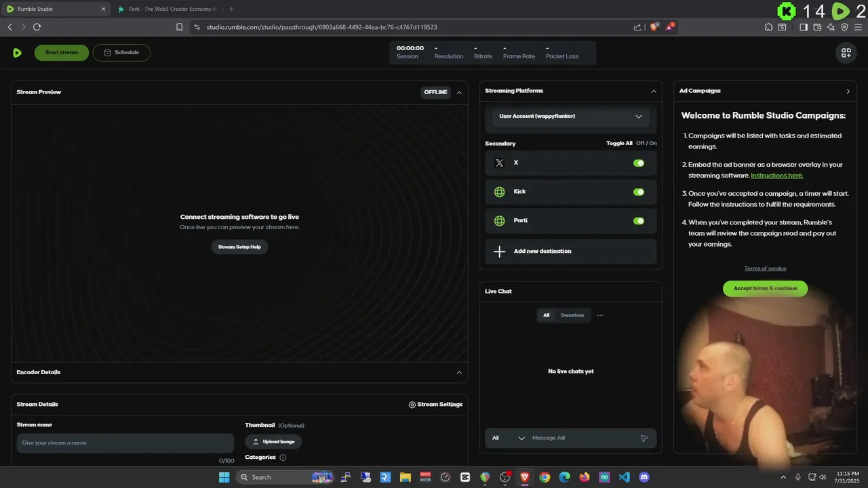Toggle the Parti destination switch

(639, 221)
